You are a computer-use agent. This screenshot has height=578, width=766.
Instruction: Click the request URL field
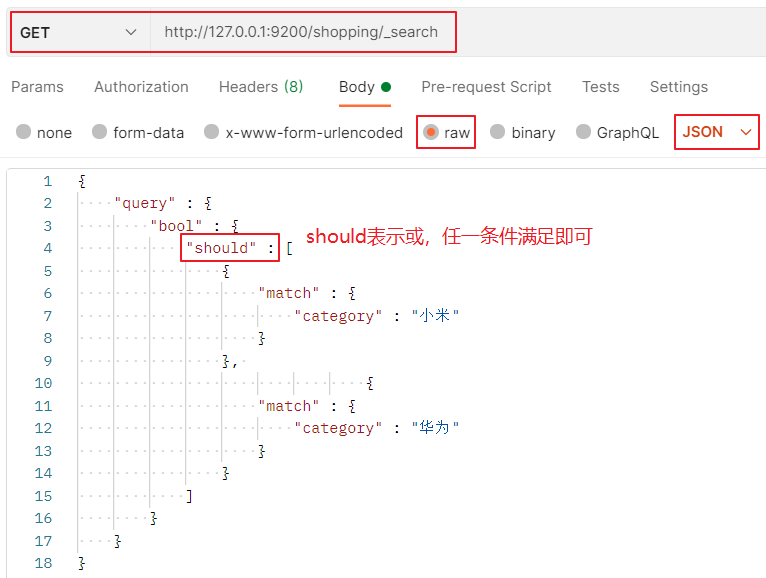point(303,32)
